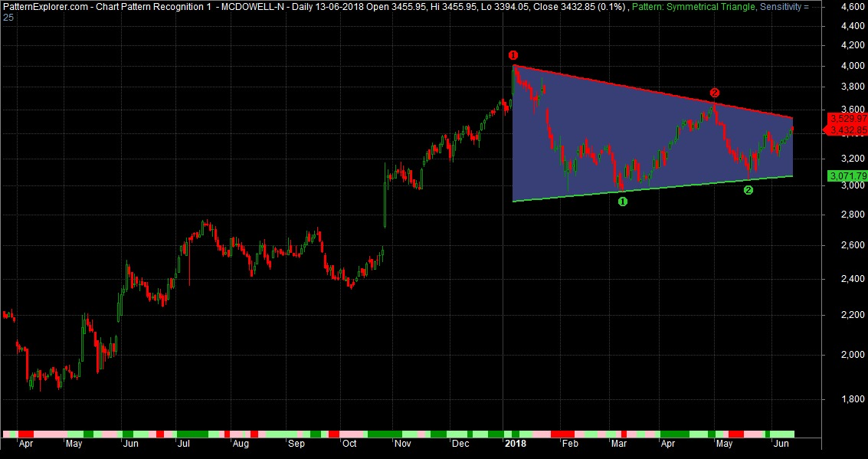
Task: Click the 2018 year marker on time axis
Action: [515, 444]
